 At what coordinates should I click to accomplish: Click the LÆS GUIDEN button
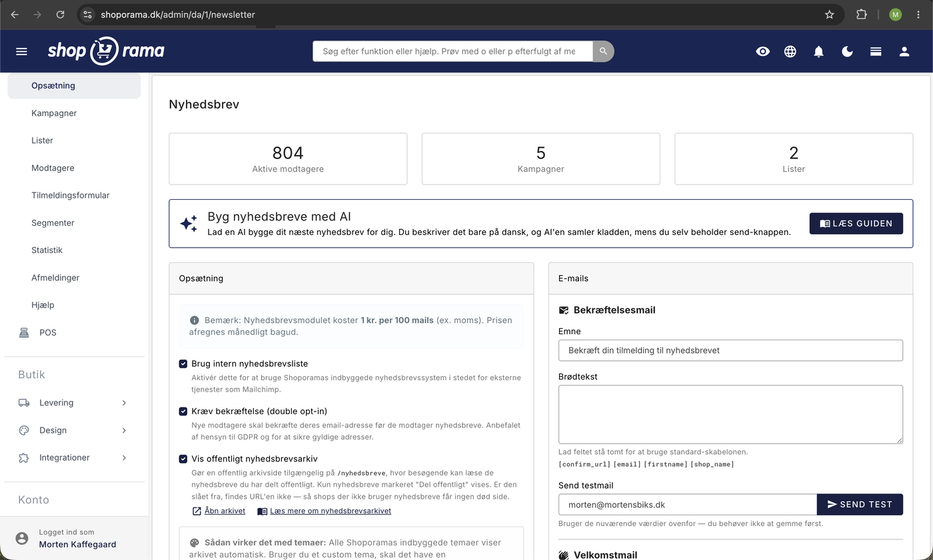(x=856, y=224)
